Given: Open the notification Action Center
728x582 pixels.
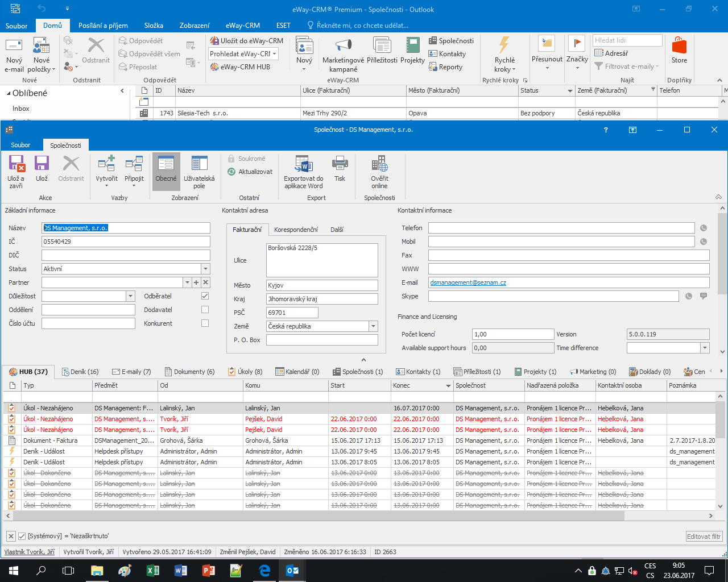Looking at the screenshot, I should (x=709, y=571).
